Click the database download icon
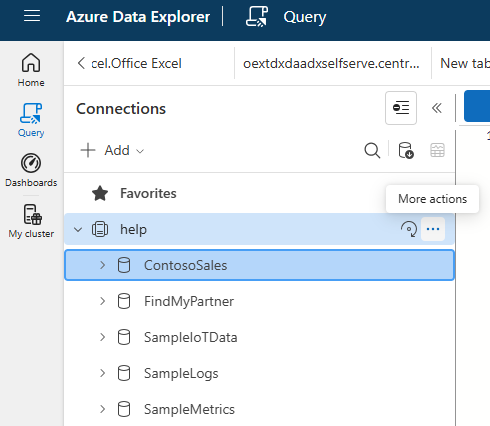 click(406, 150)
